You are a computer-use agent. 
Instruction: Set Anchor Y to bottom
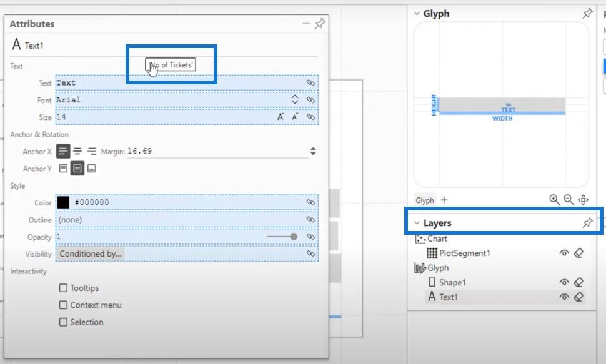(x=92, y=169)
